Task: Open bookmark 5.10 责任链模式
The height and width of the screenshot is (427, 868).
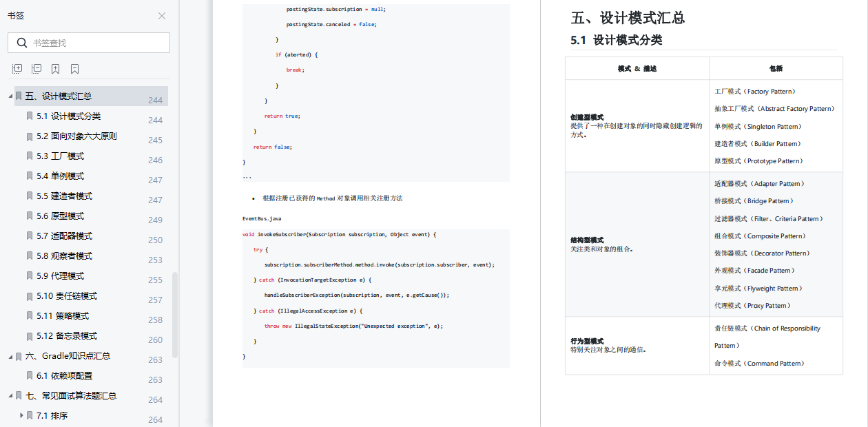Action: [67, 296]
